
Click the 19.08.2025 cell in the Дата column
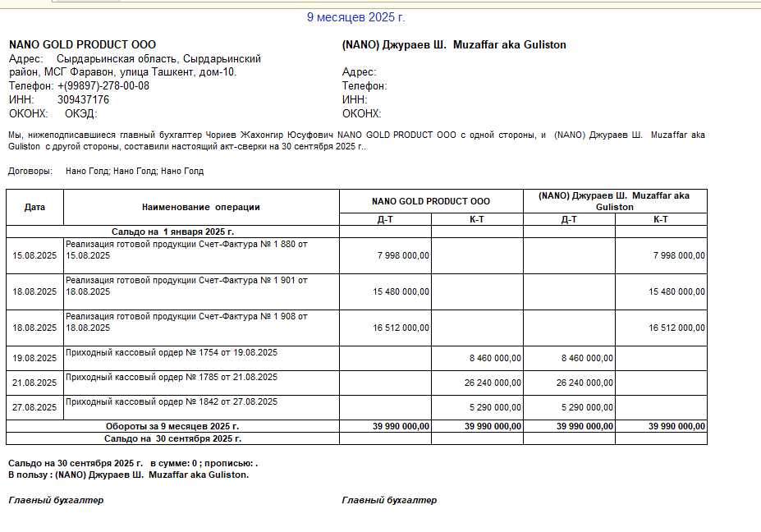pos(34,359)
